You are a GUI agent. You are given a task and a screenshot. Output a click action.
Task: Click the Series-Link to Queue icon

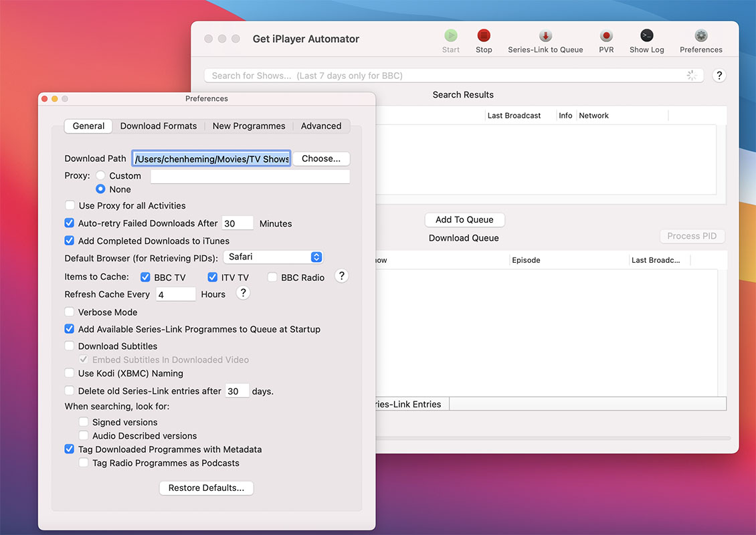tap(545, 36)
